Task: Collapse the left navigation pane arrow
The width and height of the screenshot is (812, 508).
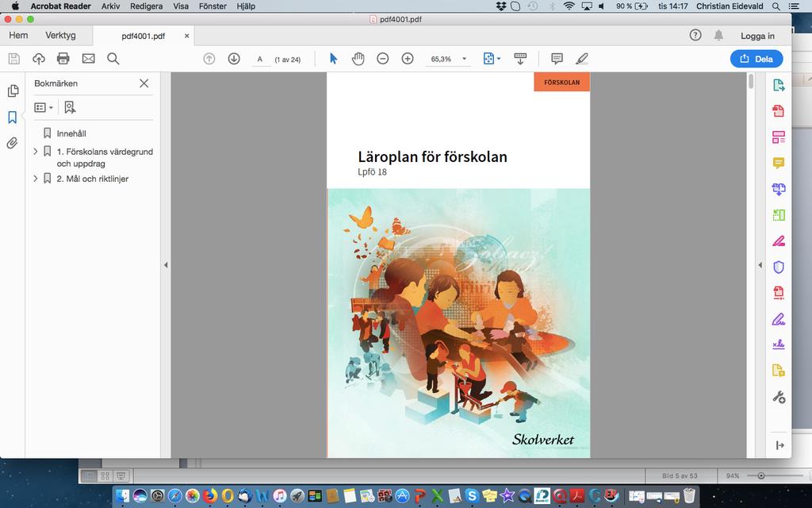Action: point(166,265)
